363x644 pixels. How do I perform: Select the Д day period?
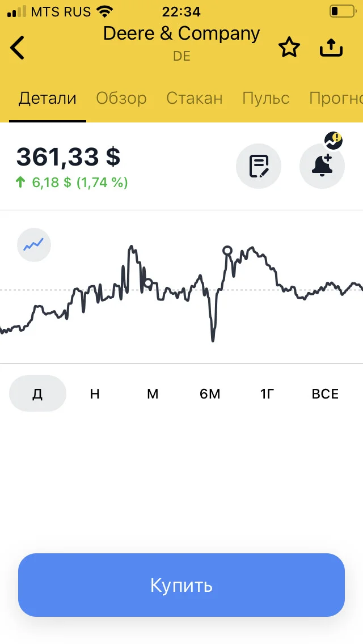pos(37,393)
